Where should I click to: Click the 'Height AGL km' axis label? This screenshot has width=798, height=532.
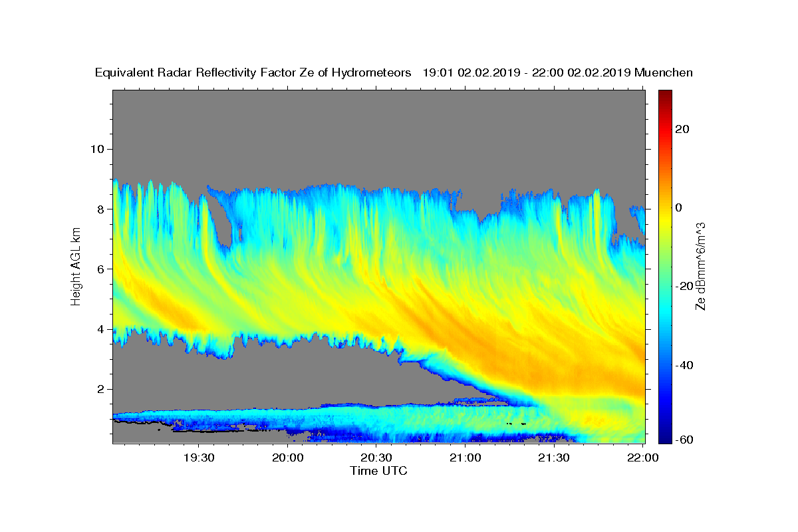pyautogui.click(x=76, y=267)
